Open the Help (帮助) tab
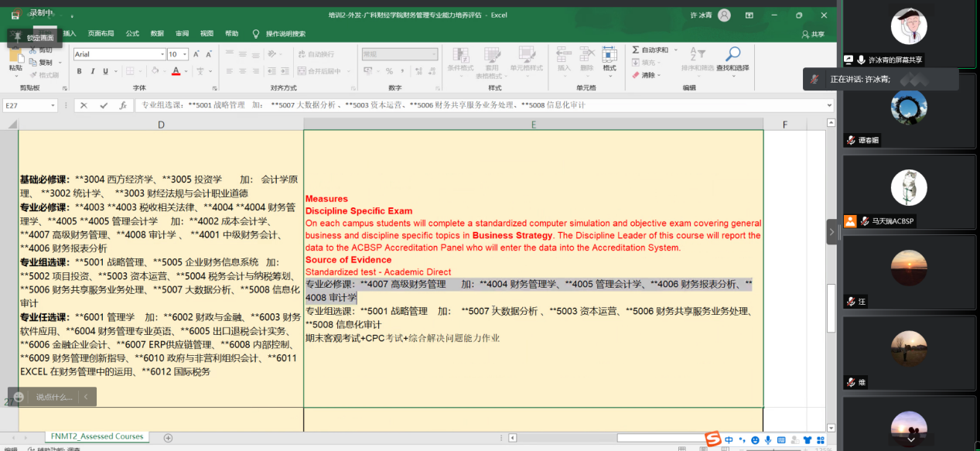Screen dimensions: 980x451 coord(231,33)
